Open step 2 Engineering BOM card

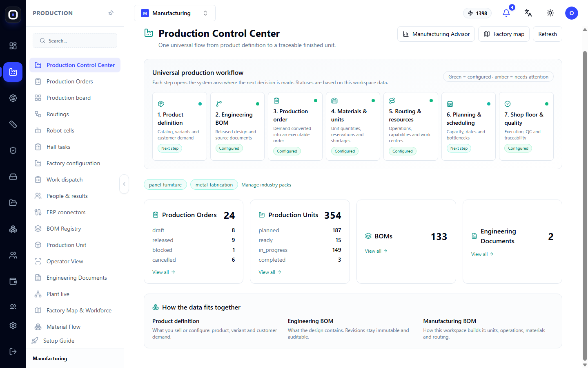tap(237, 126)
